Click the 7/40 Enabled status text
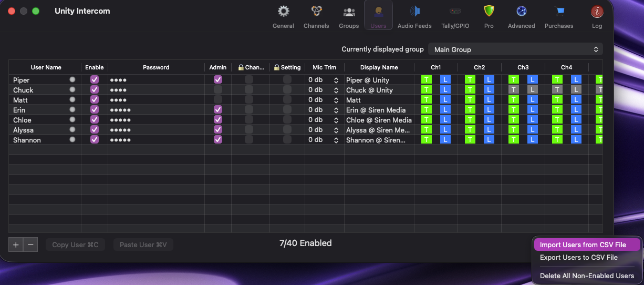Viewport: 644px width, 285px height. [306, 243]
